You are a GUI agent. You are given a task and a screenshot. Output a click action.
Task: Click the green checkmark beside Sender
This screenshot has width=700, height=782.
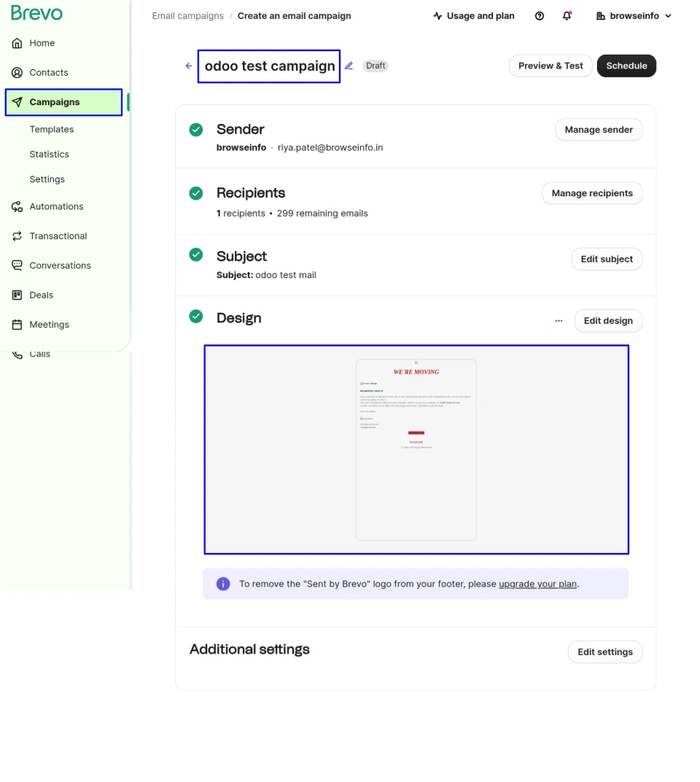[196, 130]
